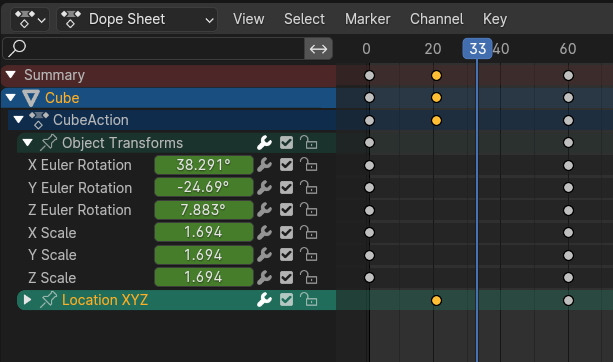The width and height of the screenshot is (613, 362).
Task: Mute the Z Scale channel
Action: (287, 278)
